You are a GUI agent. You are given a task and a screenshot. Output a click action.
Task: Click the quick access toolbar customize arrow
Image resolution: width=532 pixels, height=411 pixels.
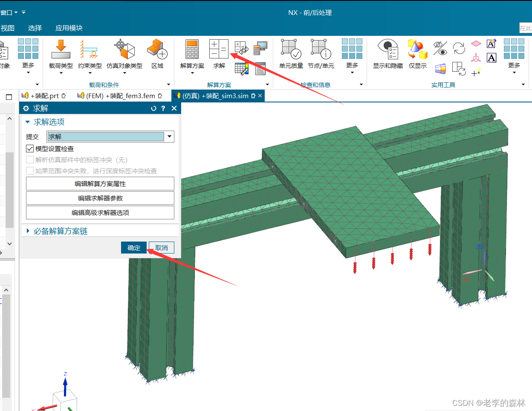tap(24, 12)
